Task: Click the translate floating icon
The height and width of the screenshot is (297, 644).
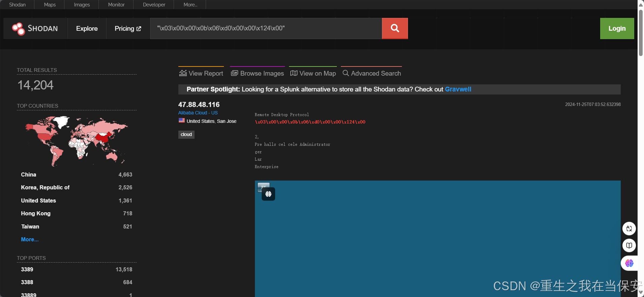Action: coord(629,228)
